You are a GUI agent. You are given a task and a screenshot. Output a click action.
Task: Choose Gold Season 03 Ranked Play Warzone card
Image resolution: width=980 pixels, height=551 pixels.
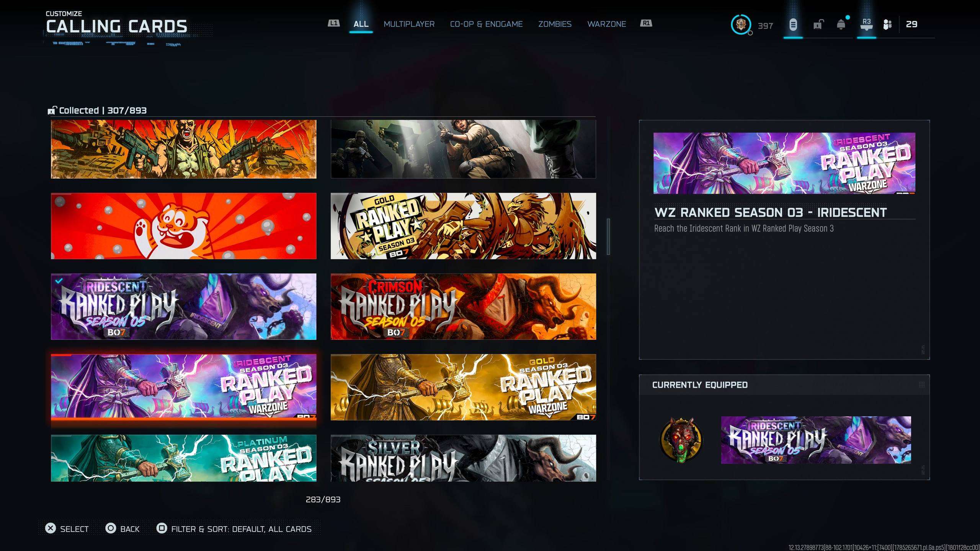pyautogui.click(x=463, y=387)
